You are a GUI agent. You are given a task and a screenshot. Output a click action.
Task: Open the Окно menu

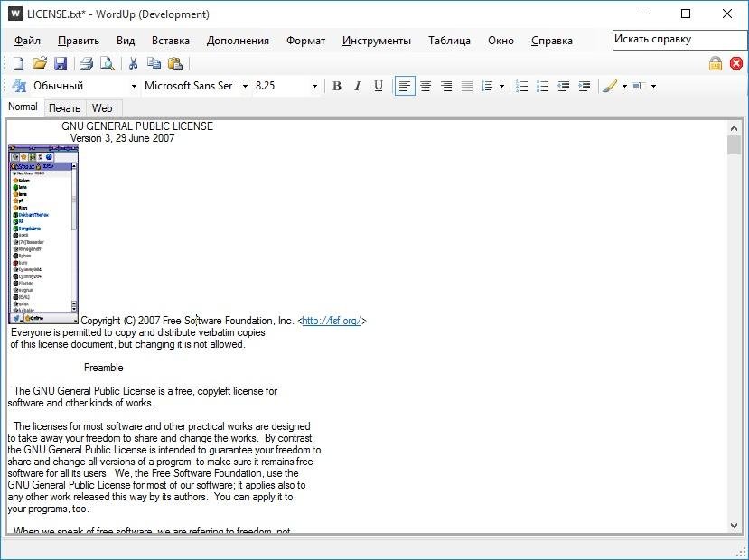point(501,41)
